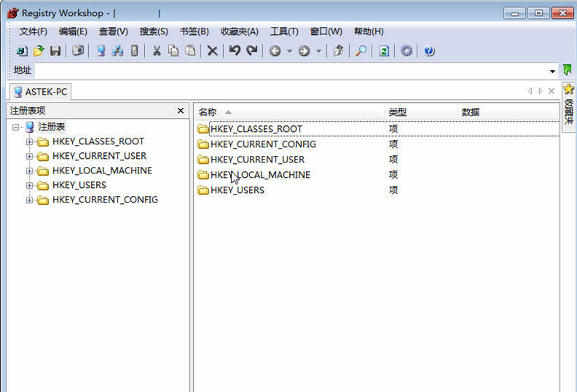Screen dimensions: 577x392
Task: Select HKEY_CURRENT_CONFIG in the right list
Action: (377, 144)
